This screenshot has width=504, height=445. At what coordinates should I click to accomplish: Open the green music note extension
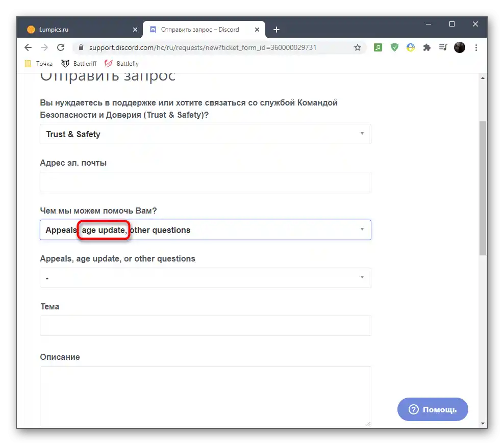378,47
